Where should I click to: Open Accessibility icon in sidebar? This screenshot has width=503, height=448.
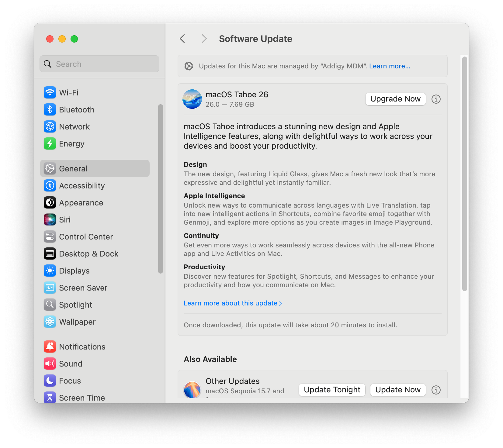point(50,186)
